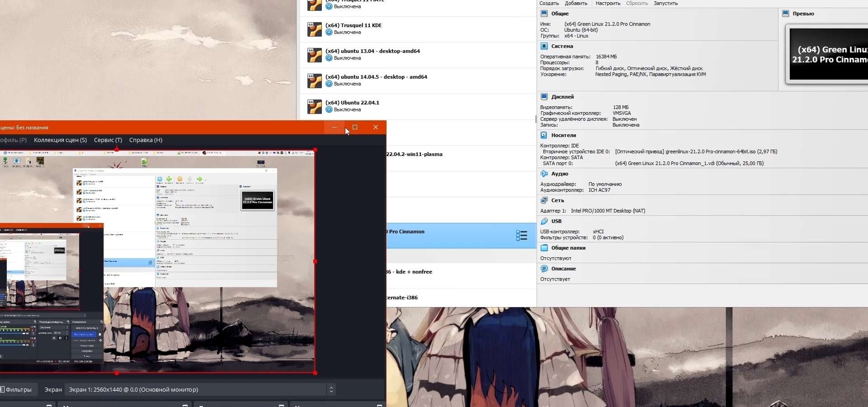Click the x64 - Linux group value

[x=576, y=36]
